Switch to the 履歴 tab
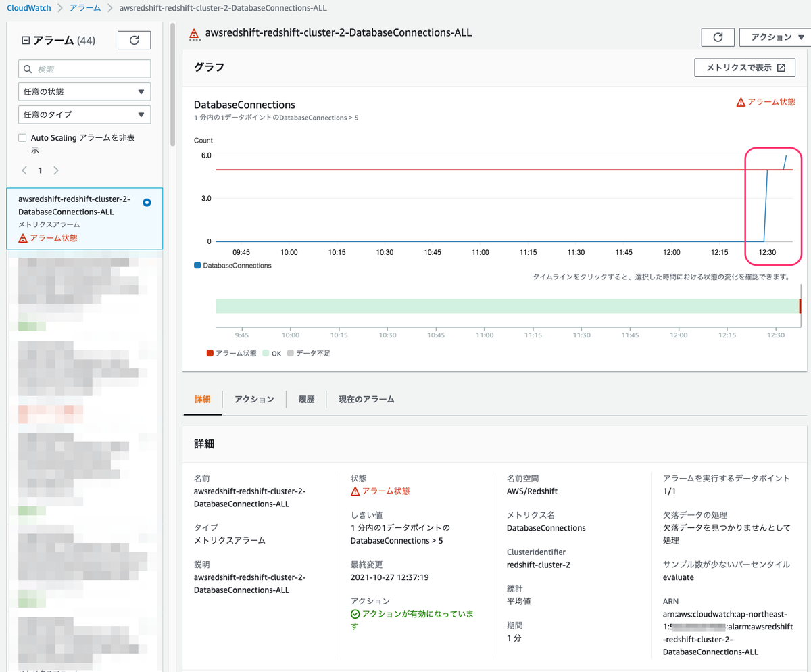This screenshot has width=811, height=672. [x=306, y=400]
